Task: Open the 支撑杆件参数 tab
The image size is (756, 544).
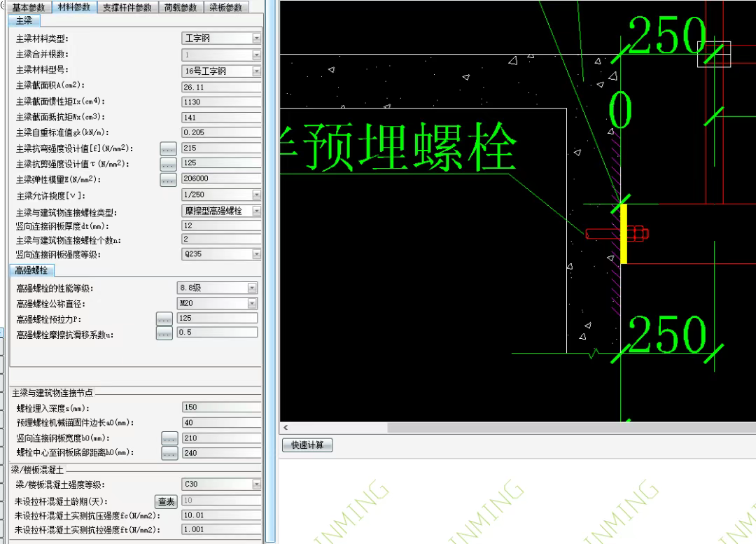Action: [x=127, y=7]
